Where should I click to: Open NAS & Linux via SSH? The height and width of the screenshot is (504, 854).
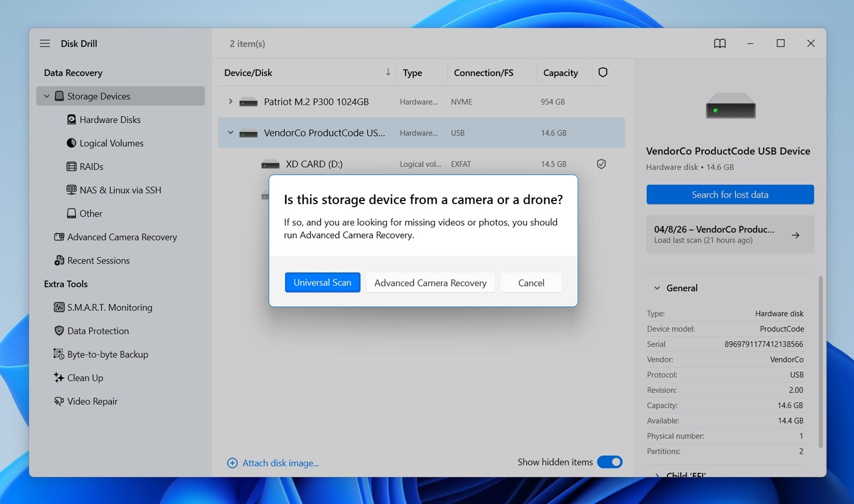pyautogui.click(x=120, y=190)
